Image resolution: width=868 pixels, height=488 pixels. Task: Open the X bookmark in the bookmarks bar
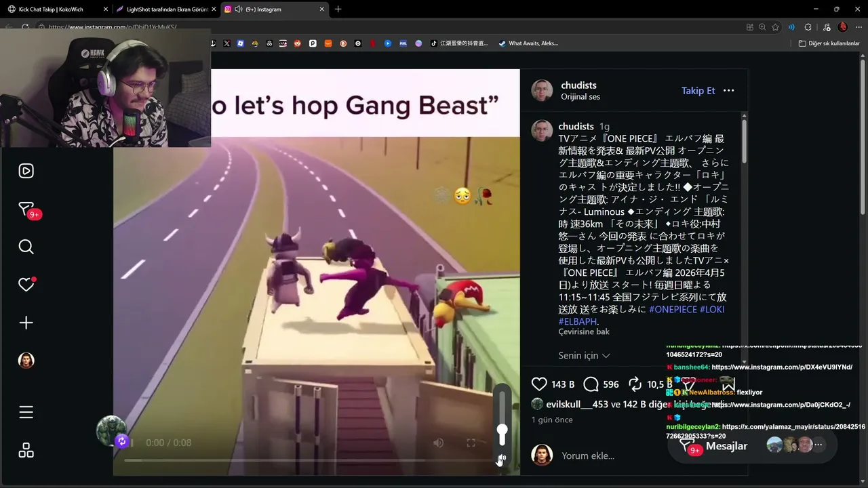coord(226,43)
